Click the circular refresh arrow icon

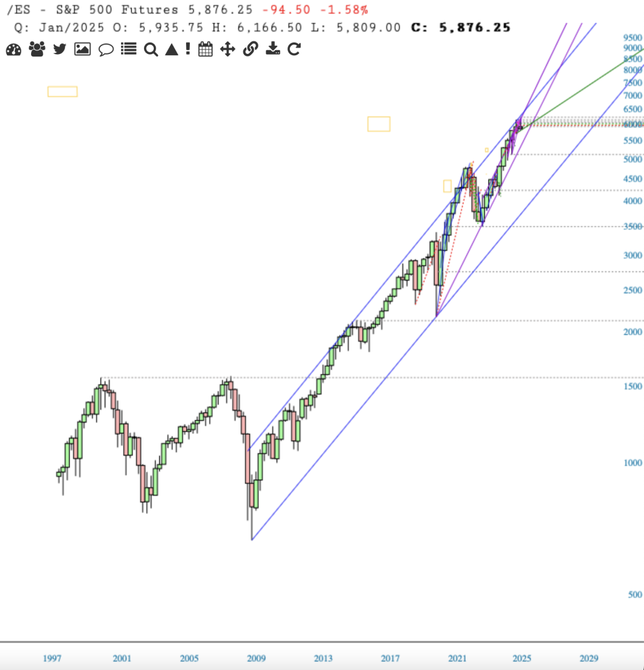294,49
